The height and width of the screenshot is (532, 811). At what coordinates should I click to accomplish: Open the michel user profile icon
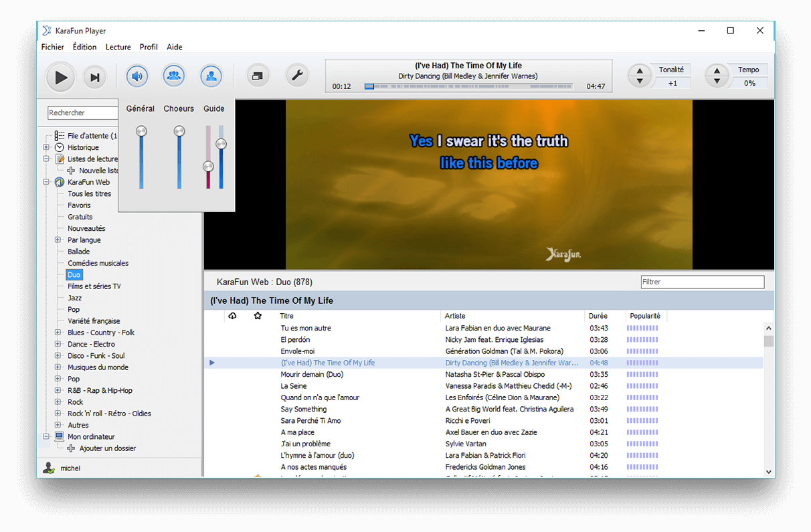click(x=49, y=468)
